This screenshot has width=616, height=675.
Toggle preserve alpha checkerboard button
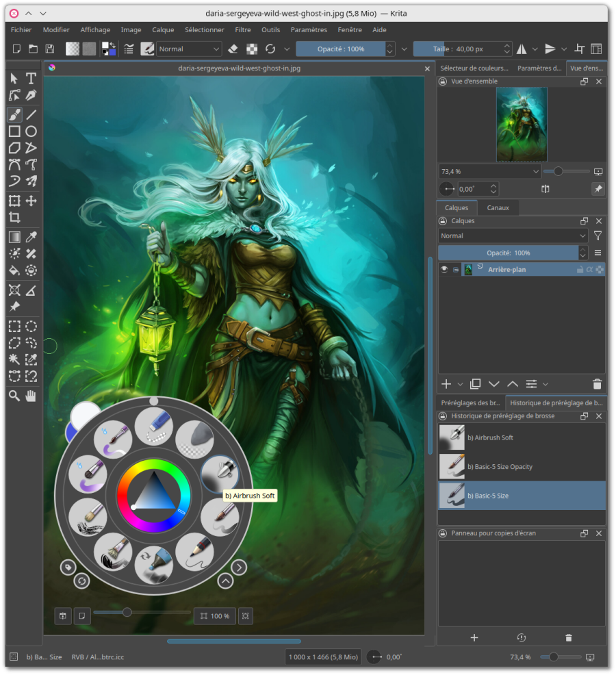click(252, 49)
